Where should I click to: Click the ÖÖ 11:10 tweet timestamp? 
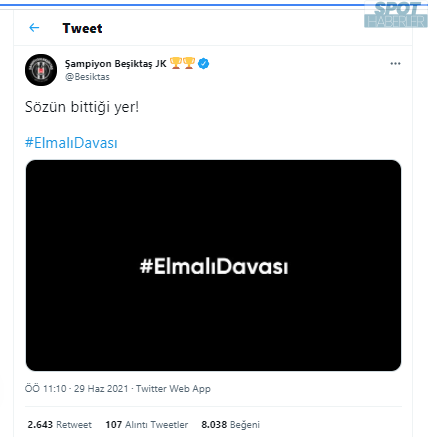pos(46,389)
